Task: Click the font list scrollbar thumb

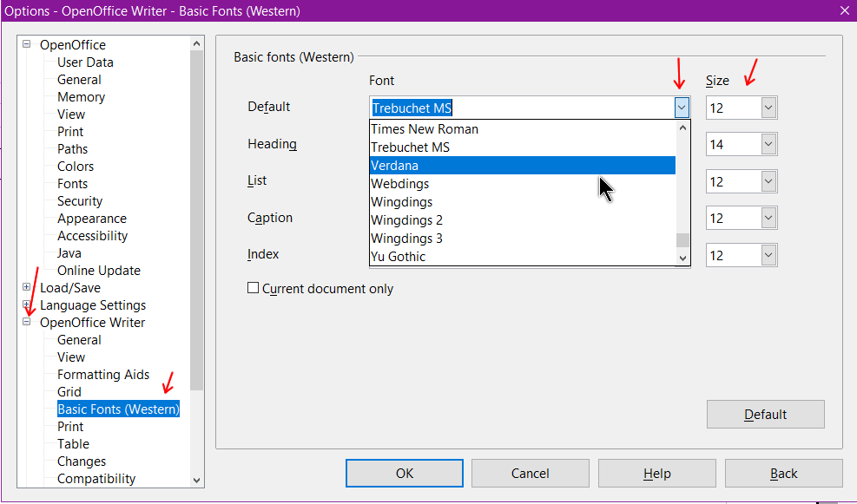Action: pyautogui.click(x=682, y=240)
